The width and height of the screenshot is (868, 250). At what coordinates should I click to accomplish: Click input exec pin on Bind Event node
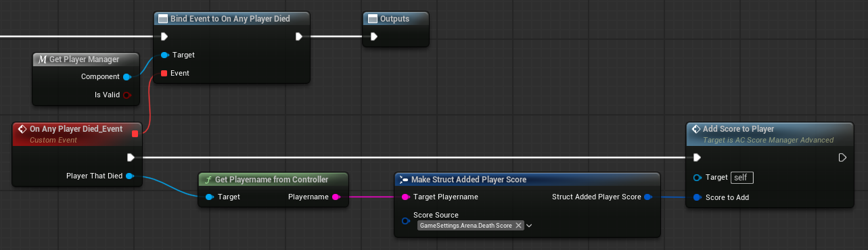click(164, 36)
